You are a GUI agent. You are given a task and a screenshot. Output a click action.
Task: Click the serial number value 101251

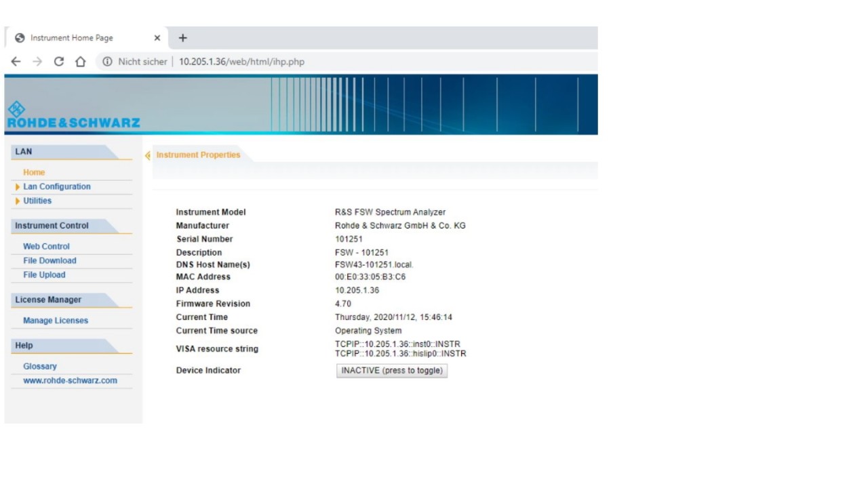pos(349,239)
